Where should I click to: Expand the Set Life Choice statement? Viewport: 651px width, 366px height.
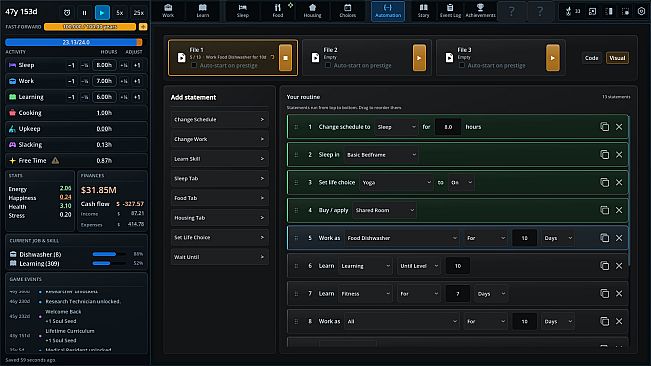(x=219, y=237)
